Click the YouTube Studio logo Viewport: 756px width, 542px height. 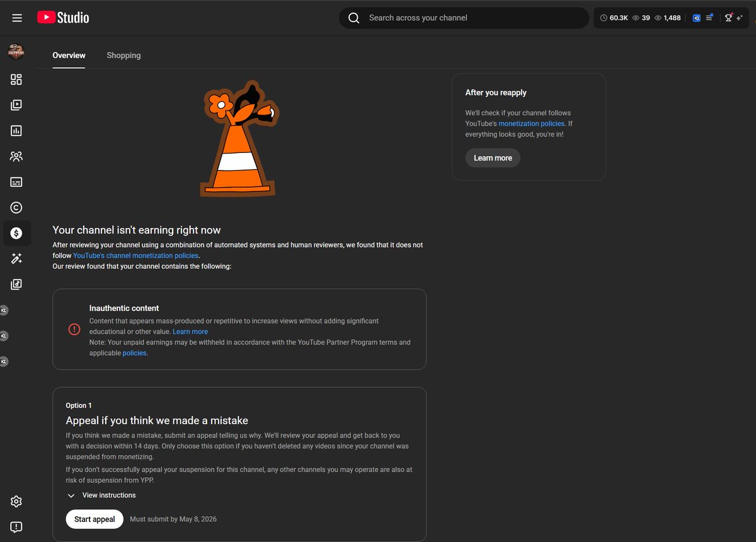click(x=63, y=18)
